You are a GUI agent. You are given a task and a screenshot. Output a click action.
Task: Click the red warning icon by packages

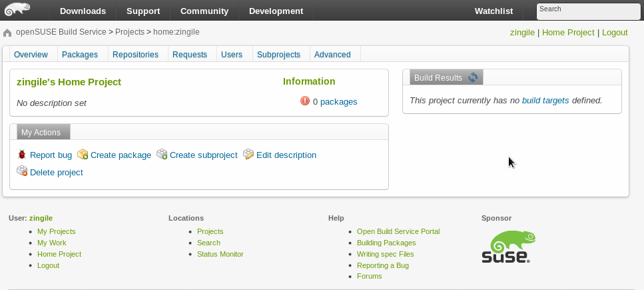click(305, 101)
